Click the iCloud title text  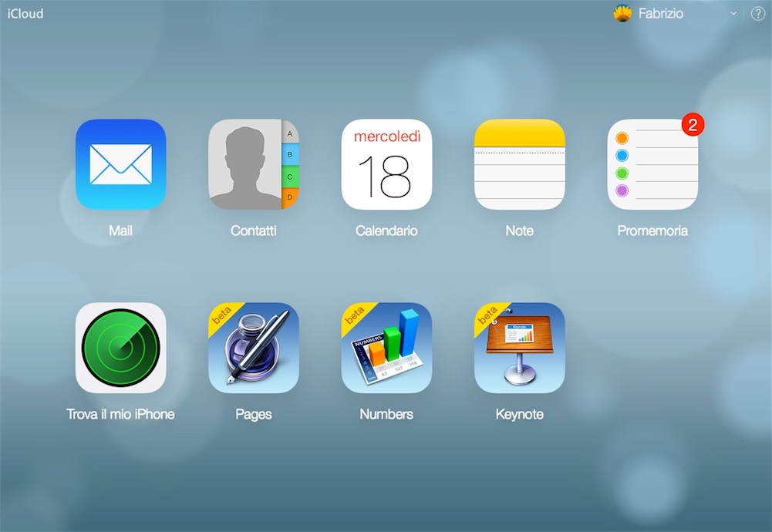point(25,14)
